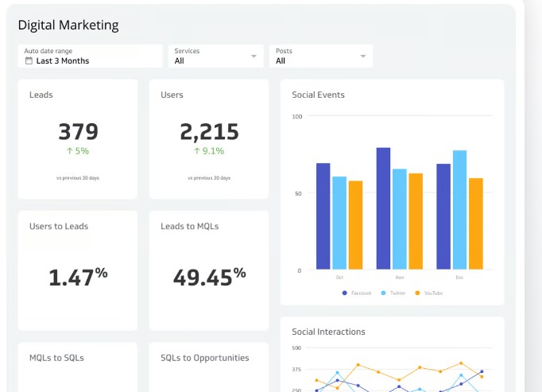Toggle YouTube series in Social Events legend
The image size is (542, 392).
(x=429, y=293)
